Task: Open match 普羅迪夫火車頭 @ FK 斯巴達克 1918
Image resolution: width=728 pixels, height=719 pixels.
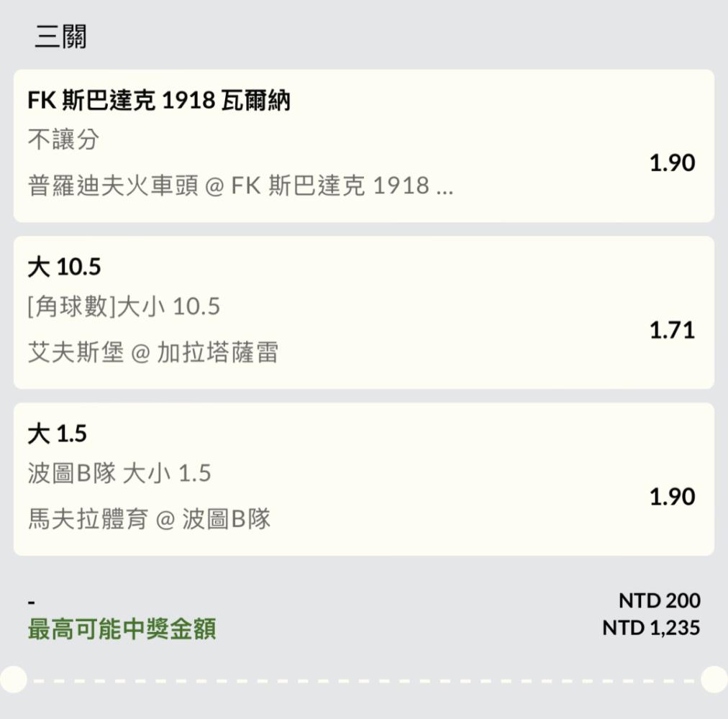Action: click(x=240, y=186)
